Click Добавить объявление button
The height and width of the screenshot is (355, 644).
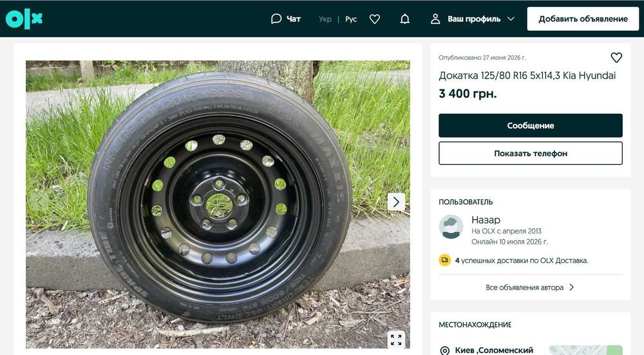(583, 19)
